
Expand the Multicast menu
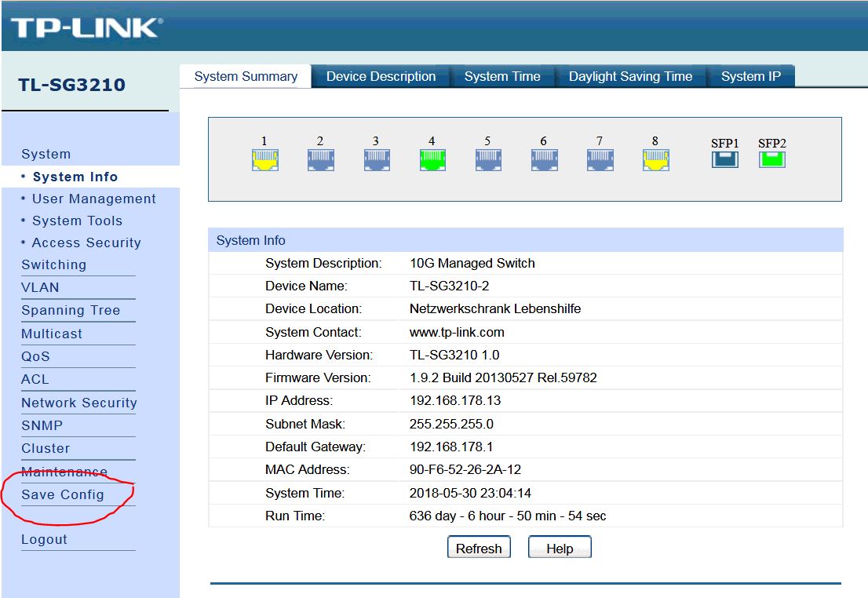coord(52,334)
